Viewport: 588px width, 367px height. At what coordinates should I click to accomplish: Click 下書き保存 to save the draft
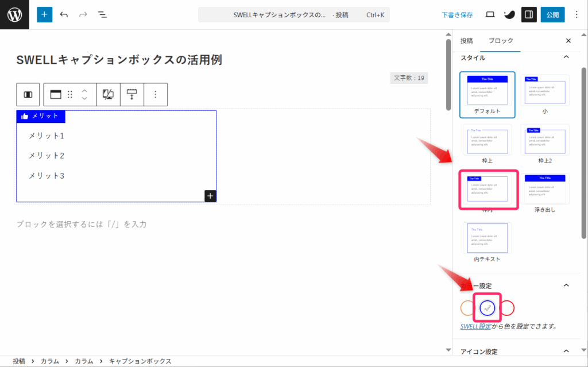pos(457,15)
